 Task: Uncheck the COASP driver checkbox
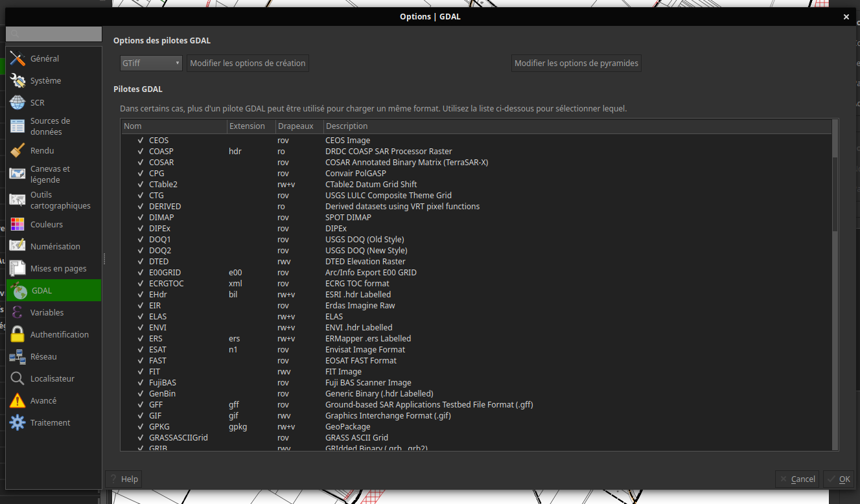(140, 151)
